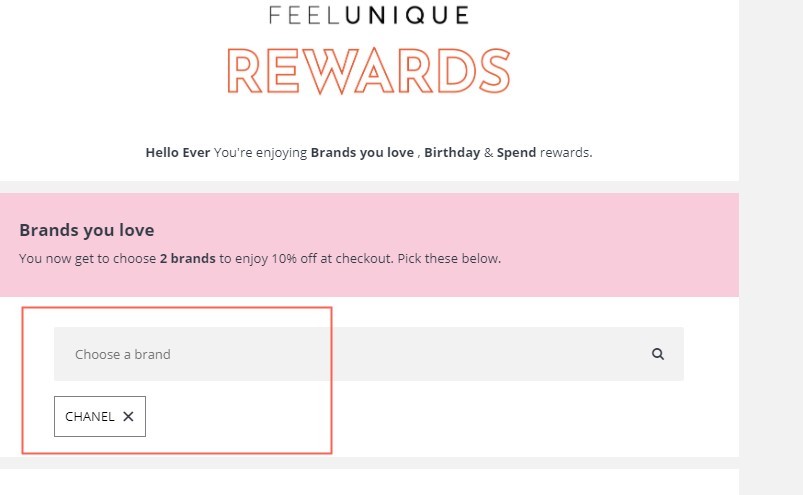Click the FEEL portion of the logo

[x=304, y=15]
